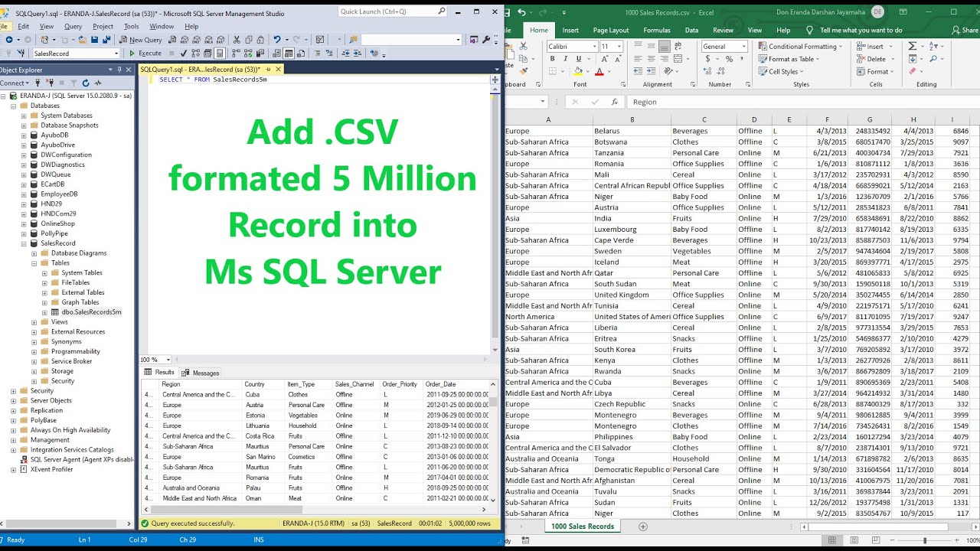Open Excel font name Calibri dropdown
Viewport: 980px width, 551px height.
(595, 46)
